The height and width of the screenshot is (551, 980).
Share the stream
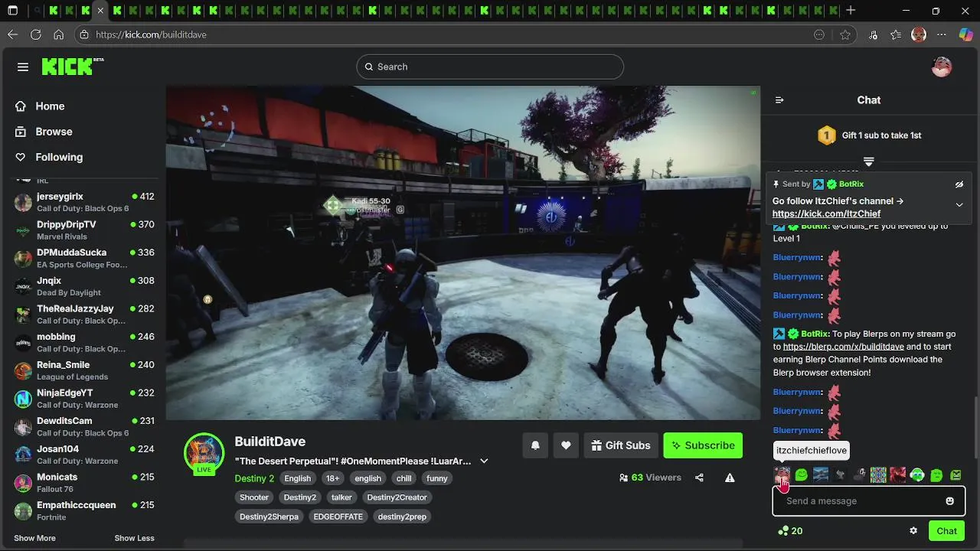699,478
